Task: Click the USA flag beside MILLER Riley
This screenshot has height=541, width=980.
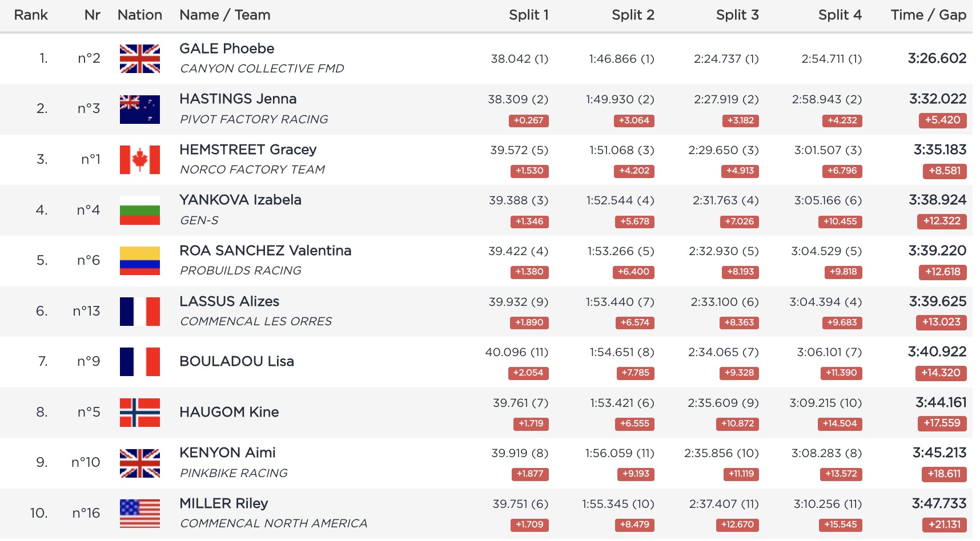Action: click(139, 513)
